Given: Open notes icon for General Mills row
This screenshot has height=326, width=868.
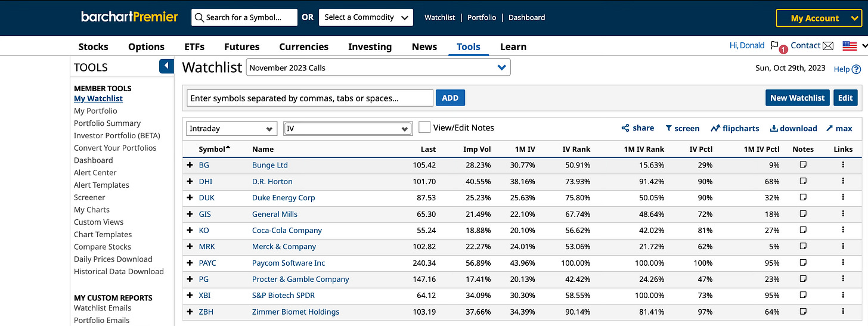Looking at the screenshot, I should click(802, 213).
